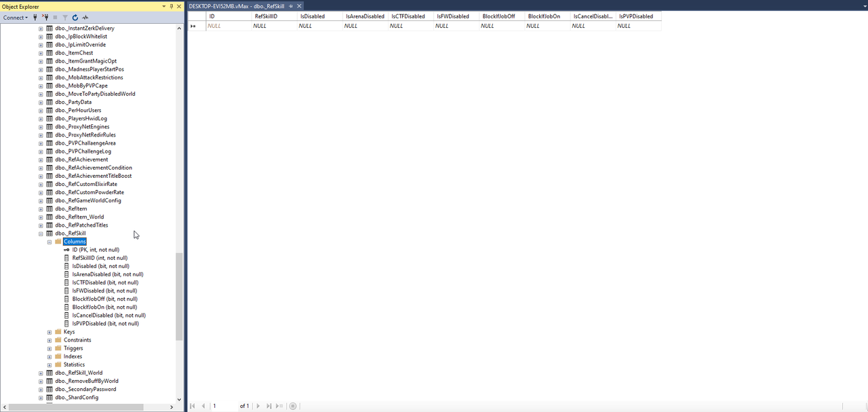Screen dimensions: 868x412
Task: Click the Filter funnel icon
Action: pos(65,18)
